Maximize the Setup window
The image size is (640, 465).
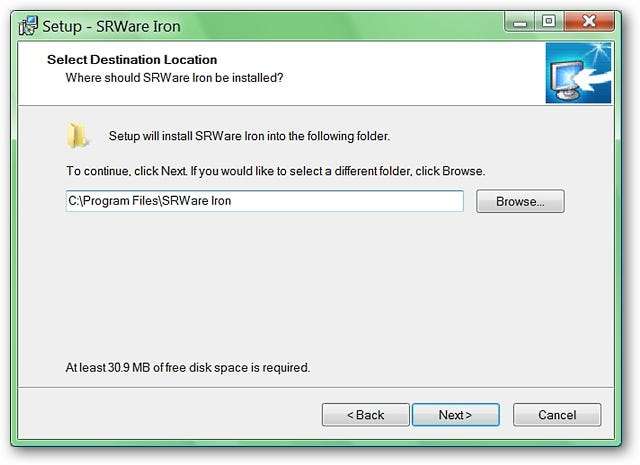click(x=548, y=21)
